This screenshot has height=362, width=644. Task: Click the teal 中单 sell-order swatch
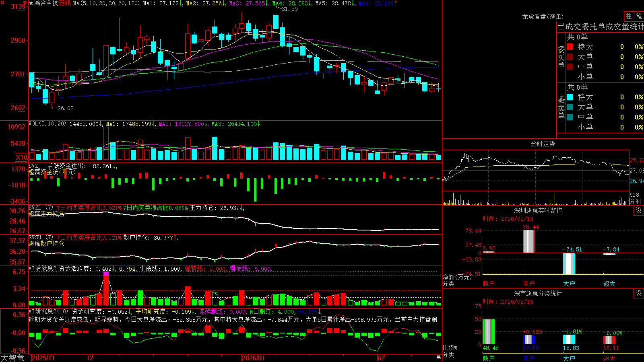coord(570,117)
